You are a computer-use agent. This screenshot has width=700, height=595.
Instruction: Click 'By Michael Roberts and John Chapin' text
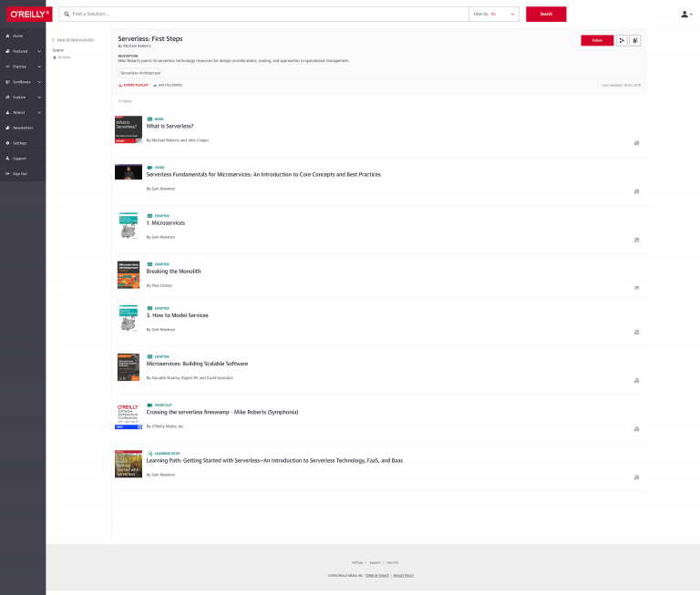177,140
